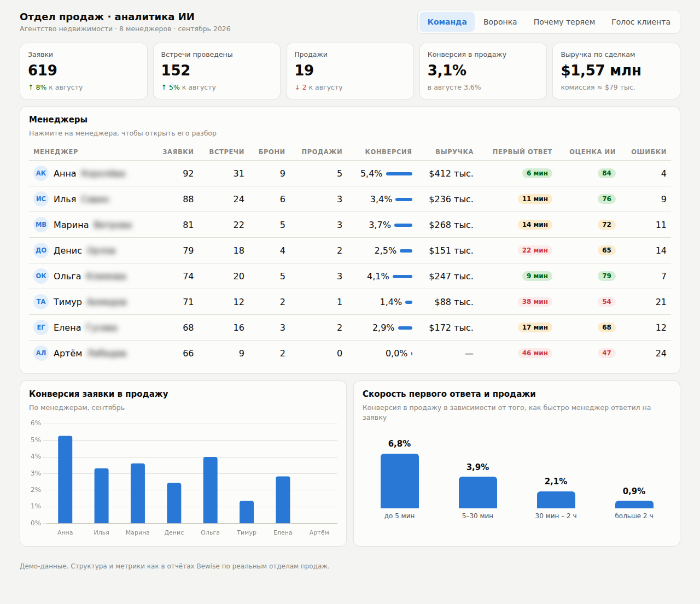Click the Продажи card showing 19
The image size is (700, 604).
350,71
